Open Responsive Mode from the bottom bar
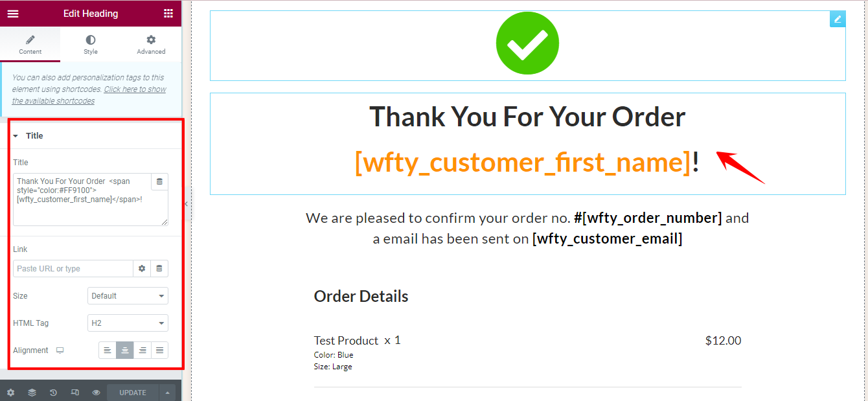Image resolution: width=868 pixels, height=401 pixels. tap(74, 392)
